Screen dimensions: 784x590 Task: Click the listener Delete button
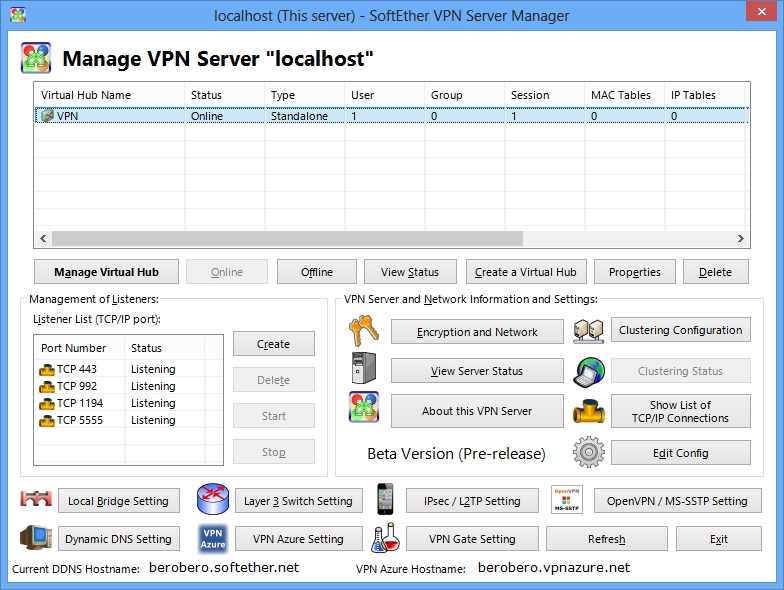point(274,380)
